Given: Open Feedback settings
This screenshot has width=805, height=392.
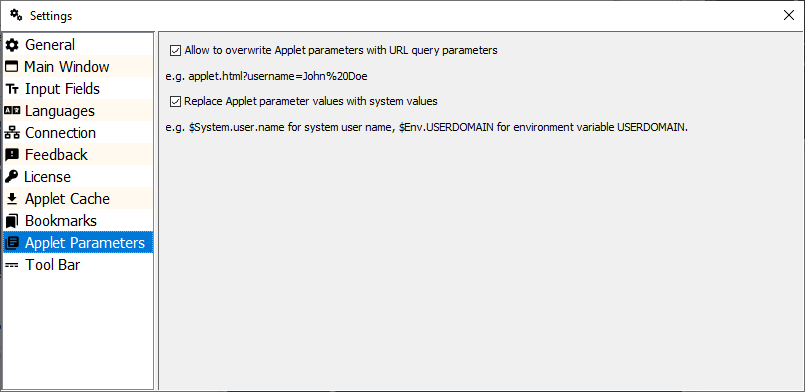Looking at the screenshot, I should [x=78, y=155].
